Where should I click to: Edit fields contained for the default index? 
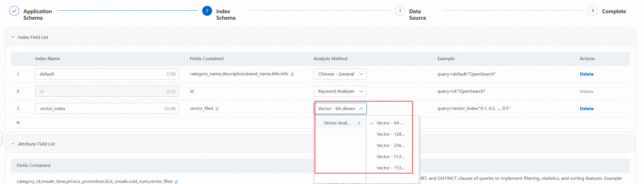click(x=292, y=74)
